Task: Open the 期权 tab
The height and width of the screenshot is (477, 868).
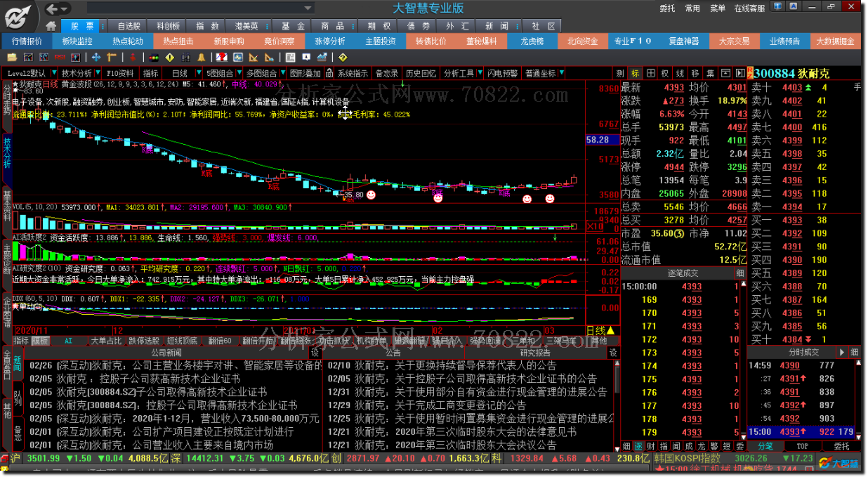Action: (379, 25)
